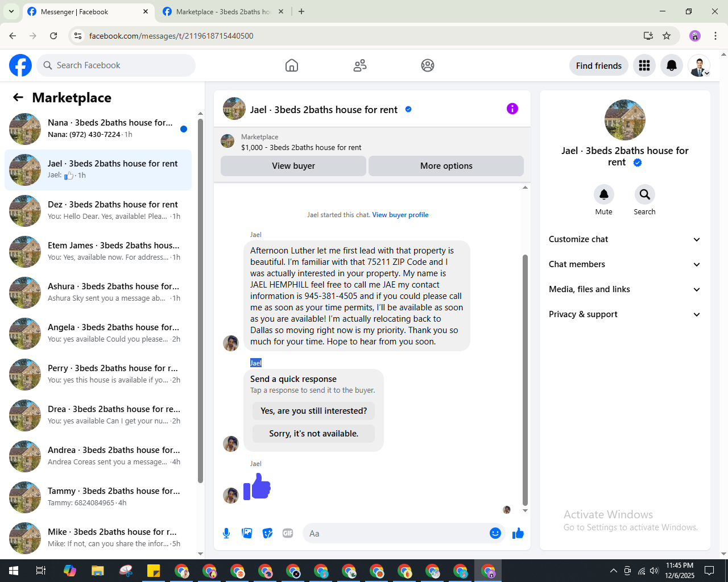Reload the page using the refresh icon
728x582 pixels.
click(x=53, y=36)
